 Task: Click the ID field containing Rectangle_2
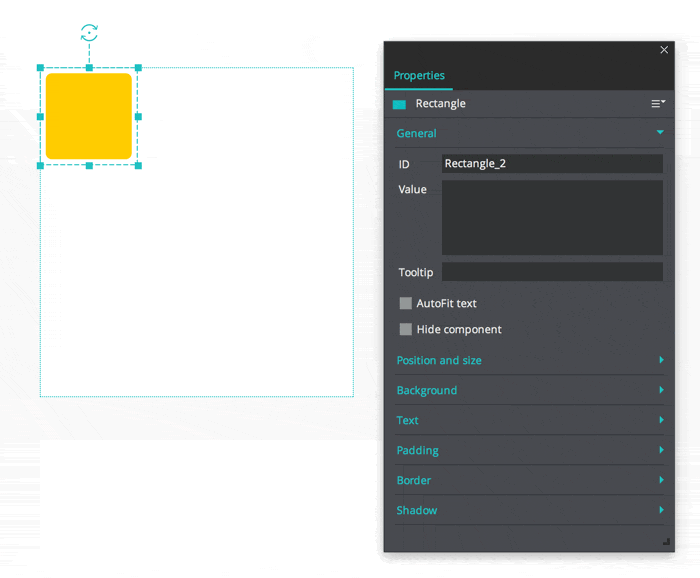point(552,164)
